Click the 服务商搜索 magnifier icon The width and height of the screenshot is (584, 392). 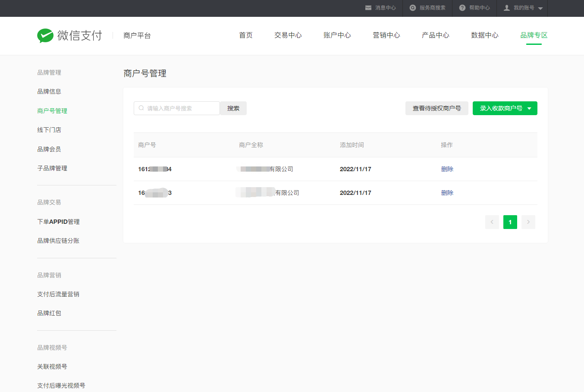413,8
